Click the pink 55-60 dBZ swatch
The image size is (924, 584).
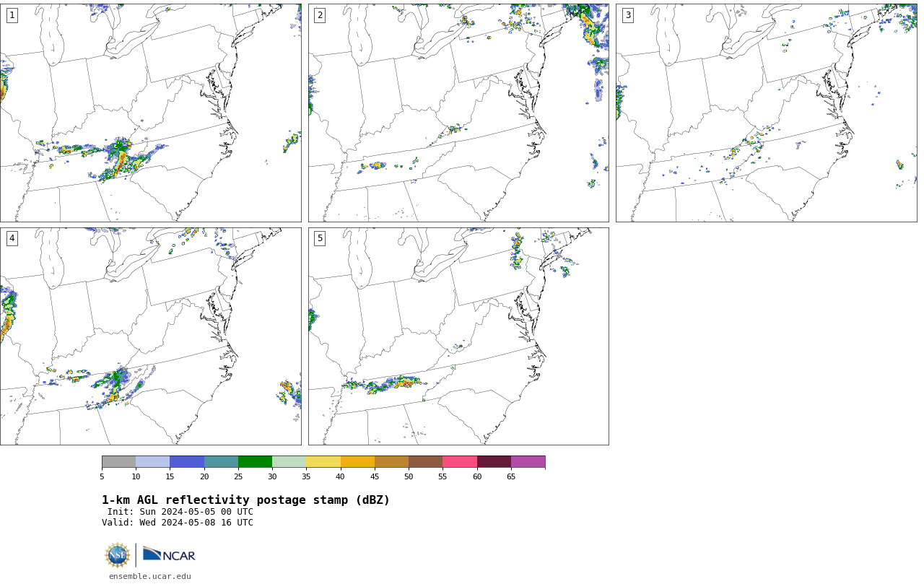point(460,462)
